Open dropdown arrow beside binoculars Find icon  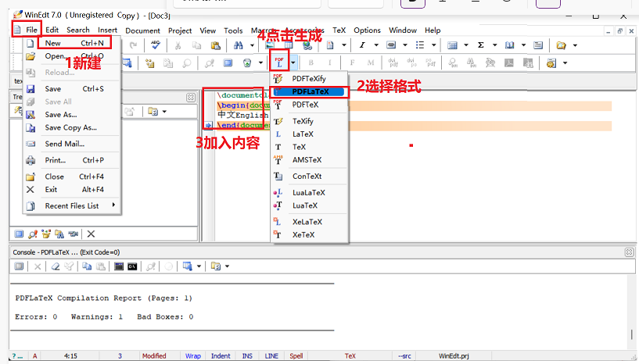tap(252, 45)
